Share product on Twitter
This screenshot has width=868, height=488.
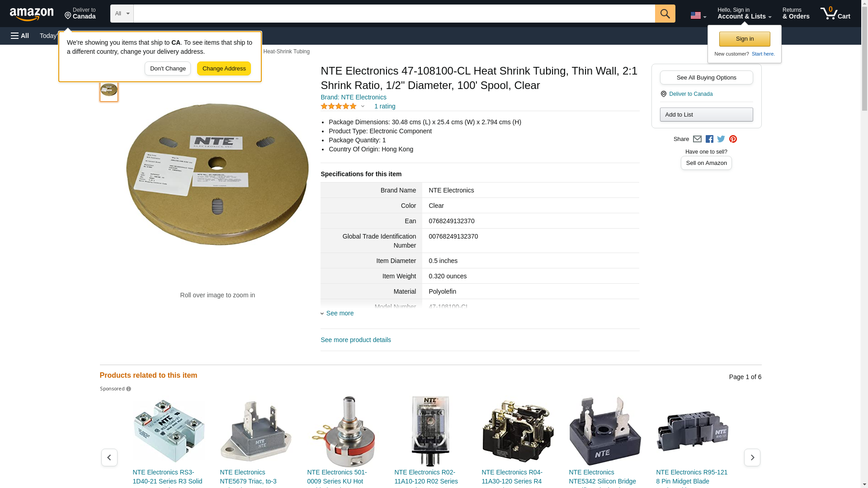click(721, 139)
